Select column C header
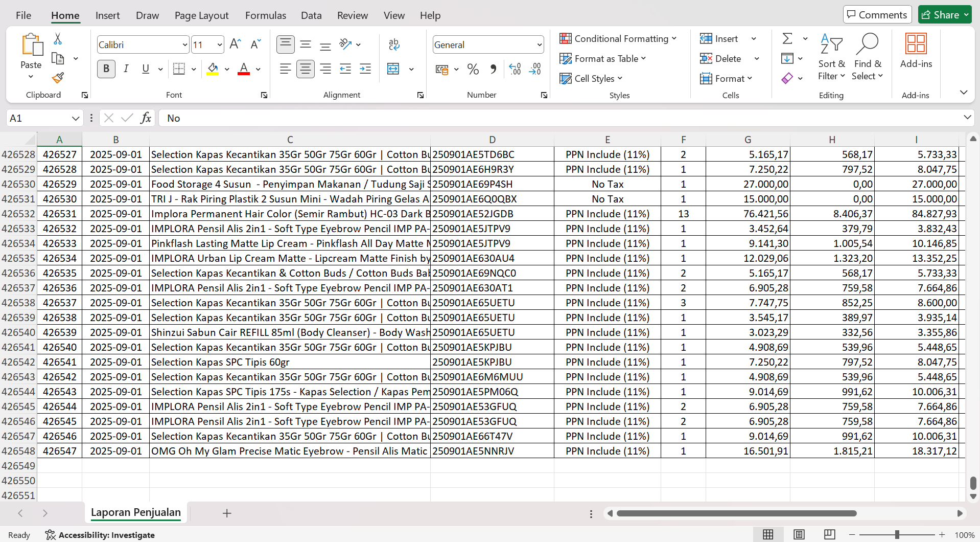 click(290, 140)
